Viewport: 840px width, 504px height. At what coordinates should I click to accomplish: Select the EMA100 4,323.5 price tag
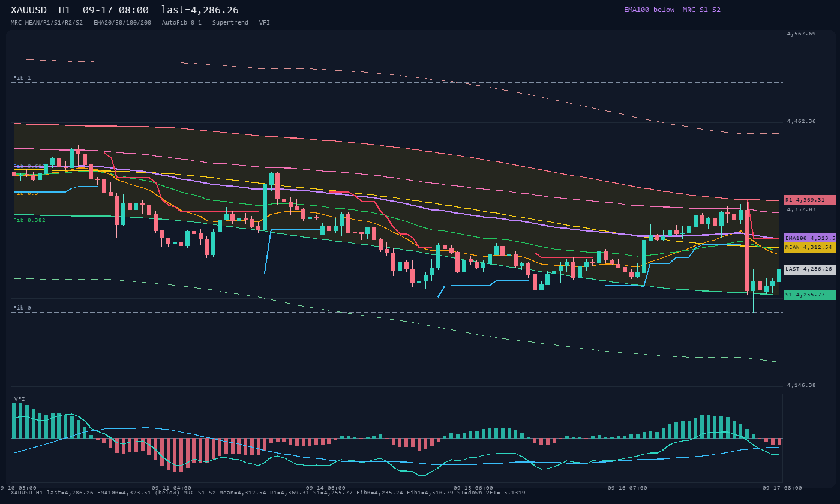[809, 238]
